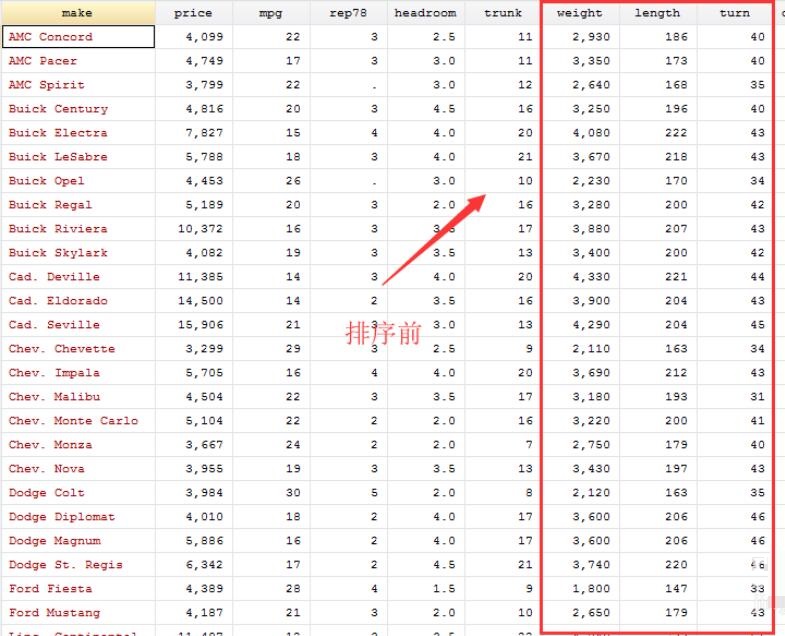Click the weight value 1,800
The image size is (785, 636).
point(580,589)
